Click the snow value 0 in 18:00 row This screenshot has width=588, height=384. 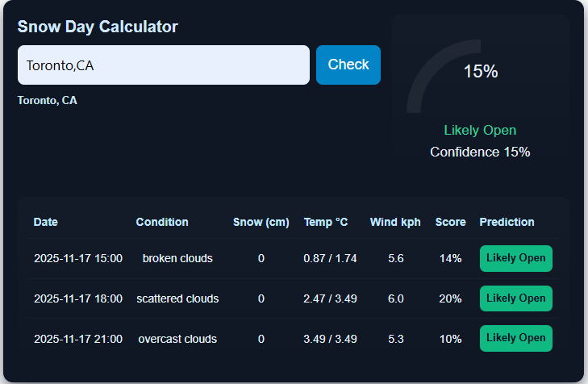[x=261, y=298]
